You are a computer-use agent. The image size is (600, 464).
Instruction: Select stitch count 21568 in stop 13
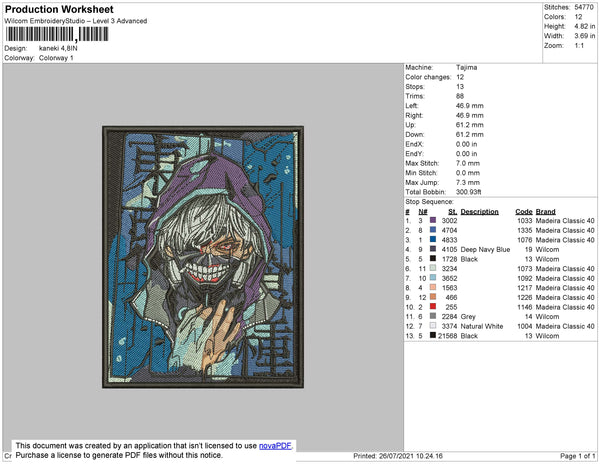click(x=447, y=336)
